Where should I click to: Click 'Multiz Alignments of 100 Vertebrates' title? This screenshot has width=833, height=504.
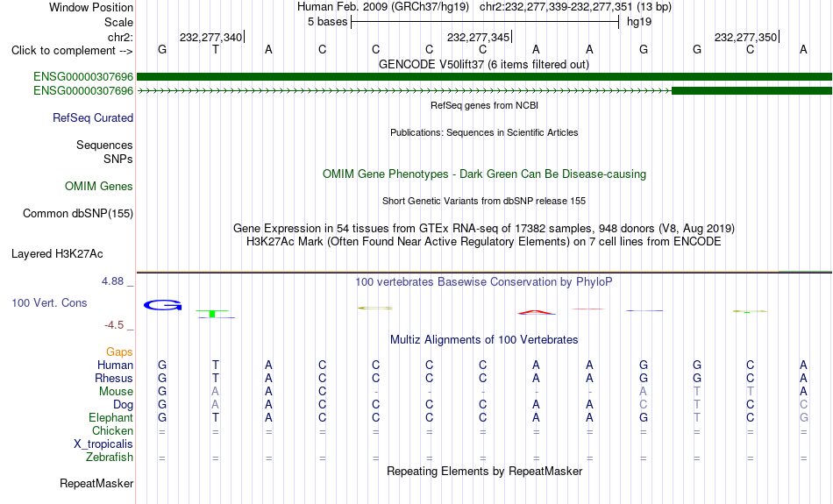pos(484,340)
